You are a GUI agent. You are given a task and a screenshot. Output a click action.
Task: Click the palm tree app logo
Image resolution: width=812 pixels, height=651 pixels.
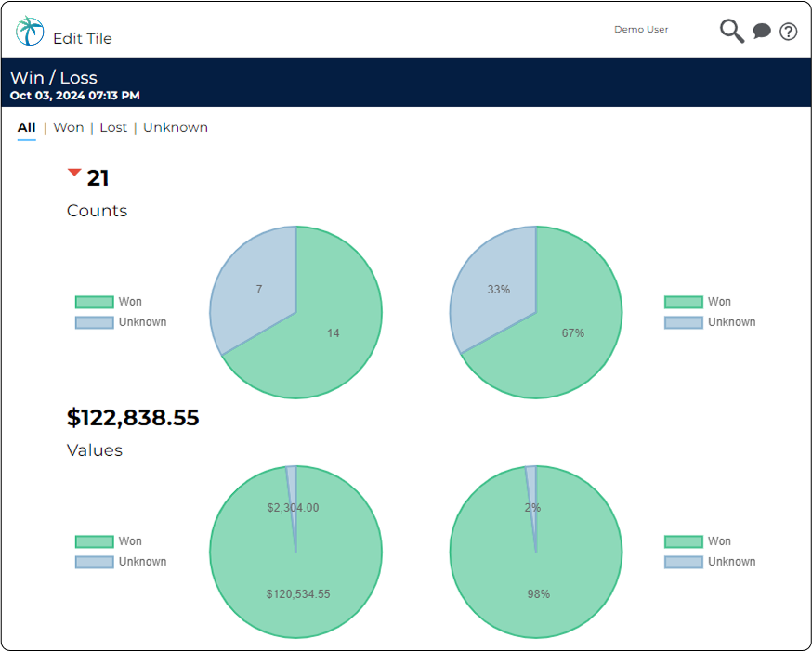pyautogui.click(x=29, y=31)
